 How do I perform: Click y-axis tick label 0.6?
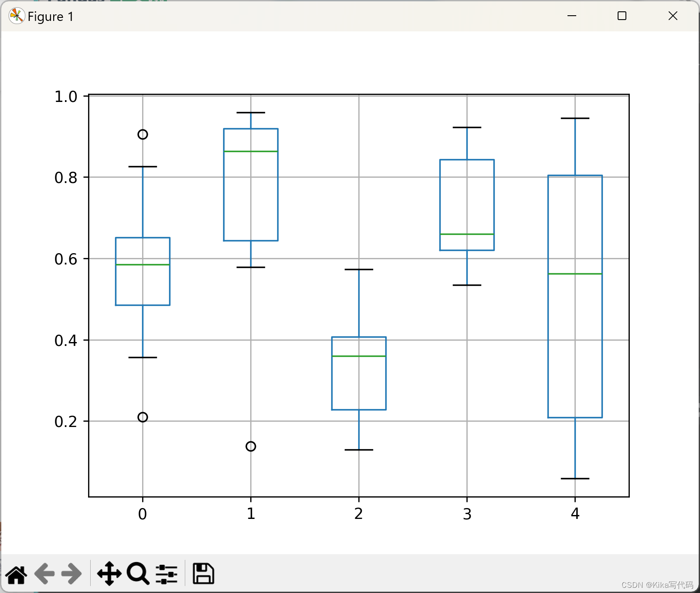[x=66, y=259]
